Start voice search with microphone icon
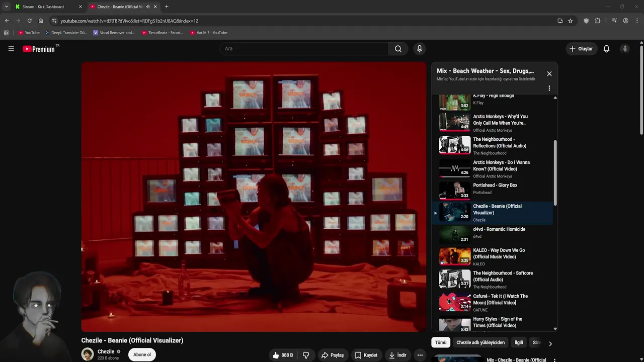644x362 pixels. coord(419,49)
